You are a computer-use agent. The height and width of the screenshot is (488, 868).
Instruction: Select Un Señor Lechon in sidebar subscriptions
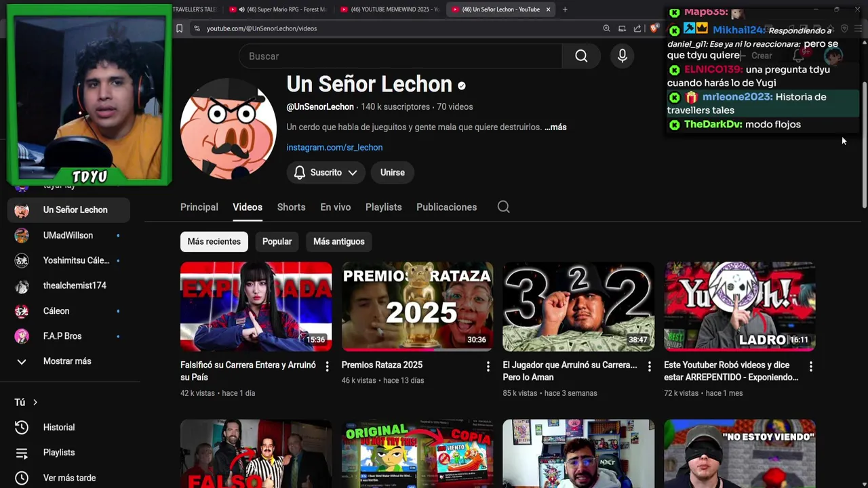[x=68, y=210]
